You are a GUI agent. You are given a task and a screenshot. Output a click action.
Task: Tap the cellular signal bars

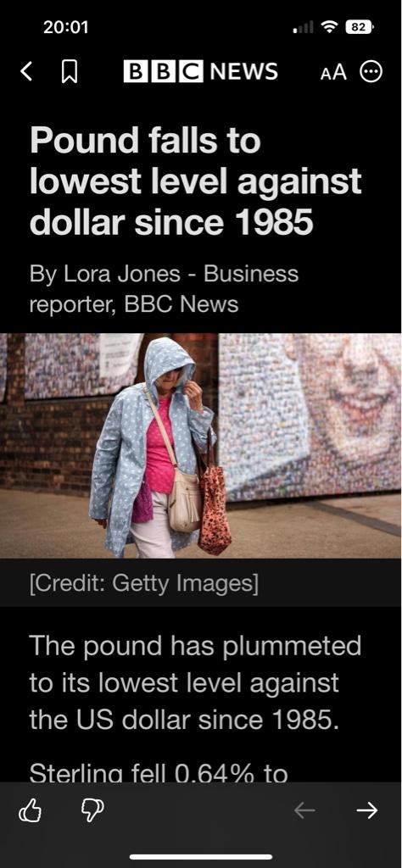tap(303, 26)
